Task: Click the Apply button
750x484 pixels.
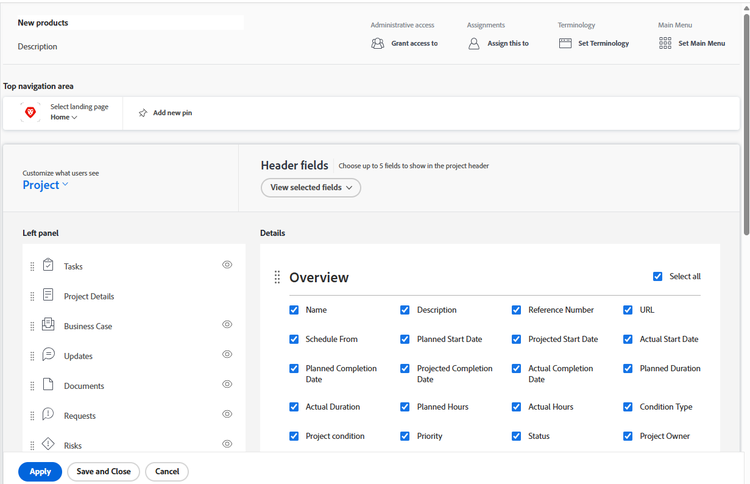Action: [x=40, y=471]
